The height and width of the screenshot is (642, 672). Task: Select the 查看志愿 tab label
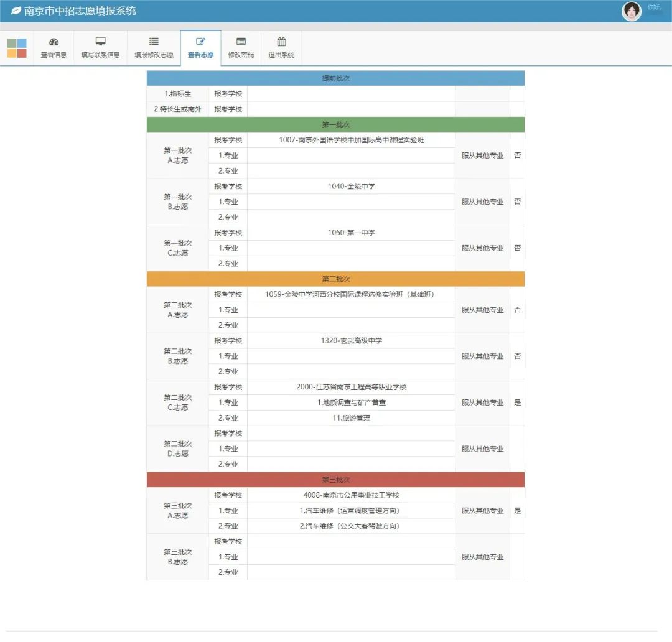pyautogui.click(x=200, y=55)
